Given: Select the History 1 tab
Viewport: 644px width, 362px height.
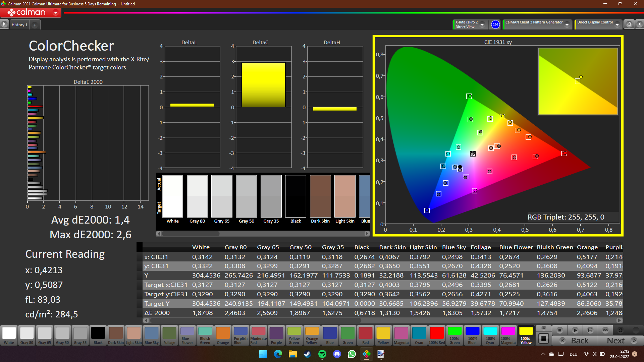Looking at the screenshot, I should pos(19,25).
